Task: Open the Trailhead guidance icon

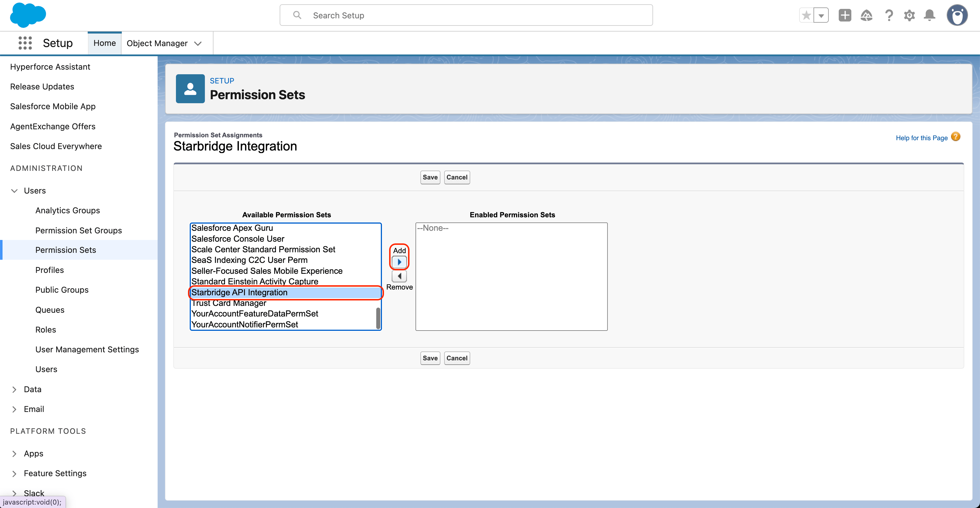Action: [x=866, y=15]
